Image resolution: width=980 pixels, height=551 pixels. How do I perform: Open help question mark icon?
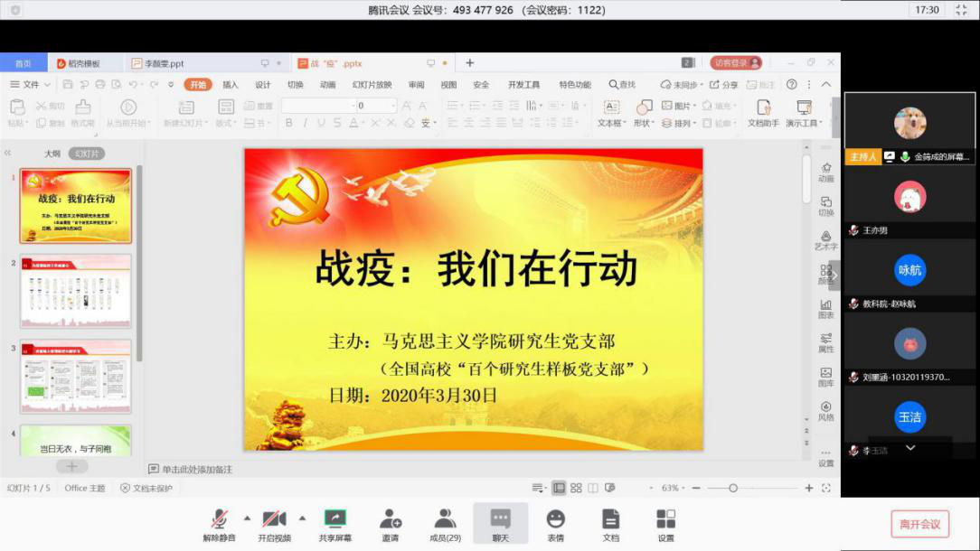(791, 84)
